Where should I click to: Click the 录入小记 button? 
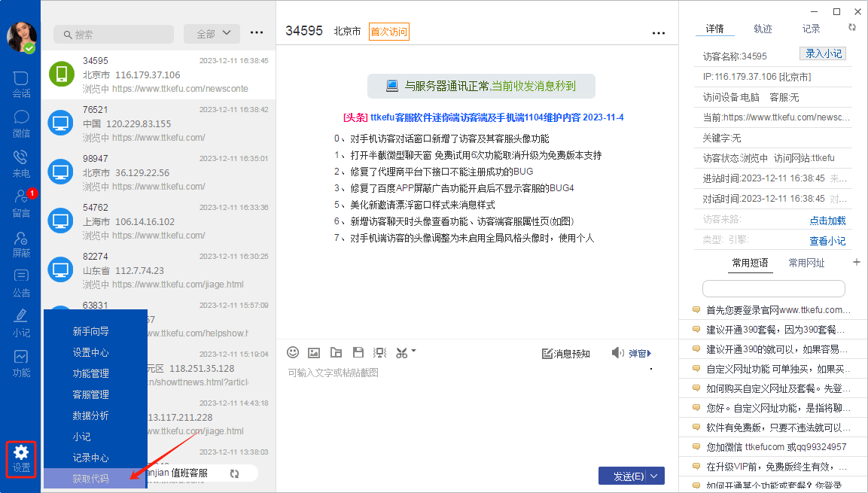point(823,53)
